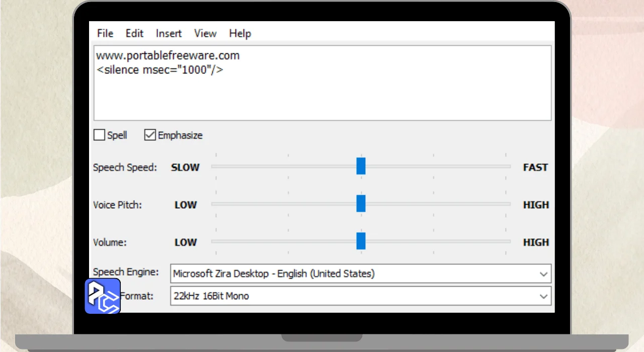644x352 pixels.
Task: Open the View menu
Action: 205,33
